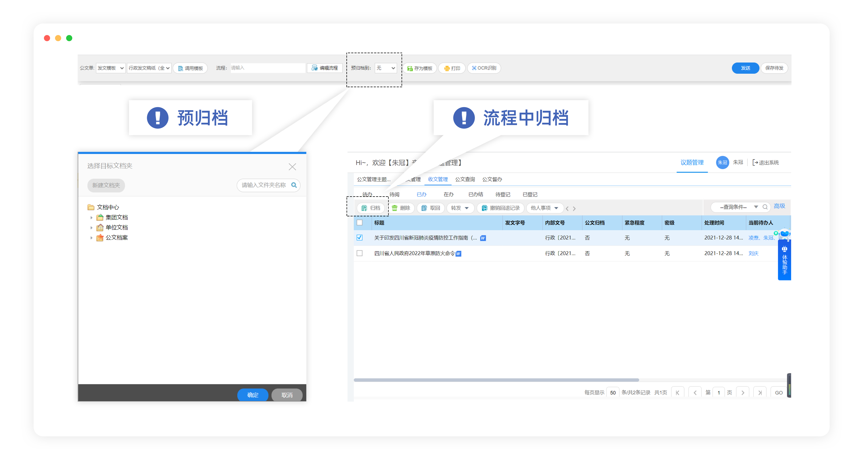Click the horizontal scrollbar below the table
This screenshot has width=868, height=460.
(x=496, y=380)
